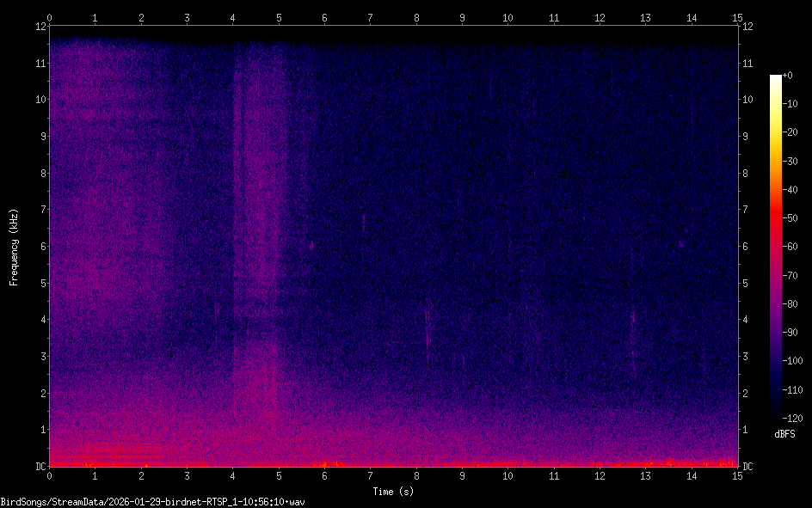Click the 12 kHz label on left frequency axis

tap(40, 26)
